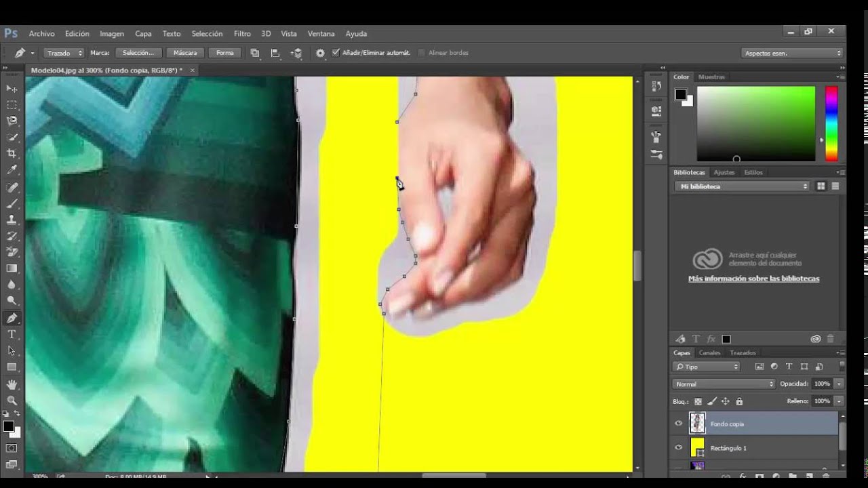Select the Dodge tool
The height and width of the screenshot is (488, 868).
pos(12,301)
